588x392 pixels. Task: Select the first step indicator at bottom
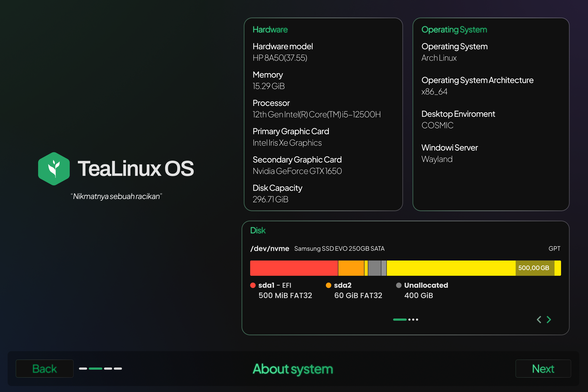point(83,369)
